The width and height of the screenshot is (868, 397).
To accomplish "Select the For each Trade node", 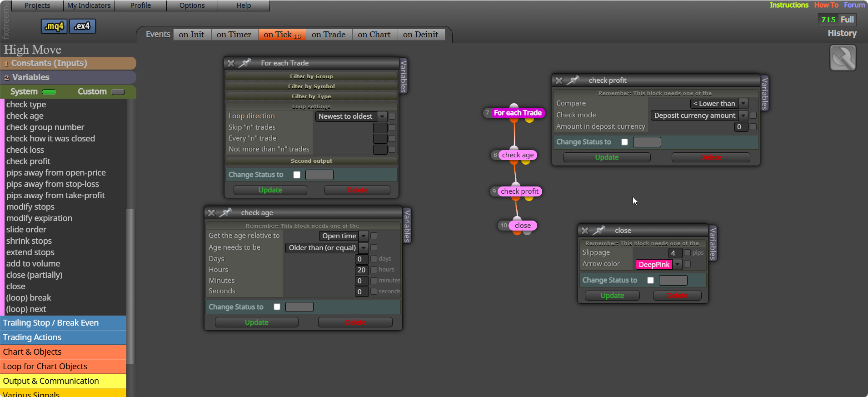I will tap(518, 113).
